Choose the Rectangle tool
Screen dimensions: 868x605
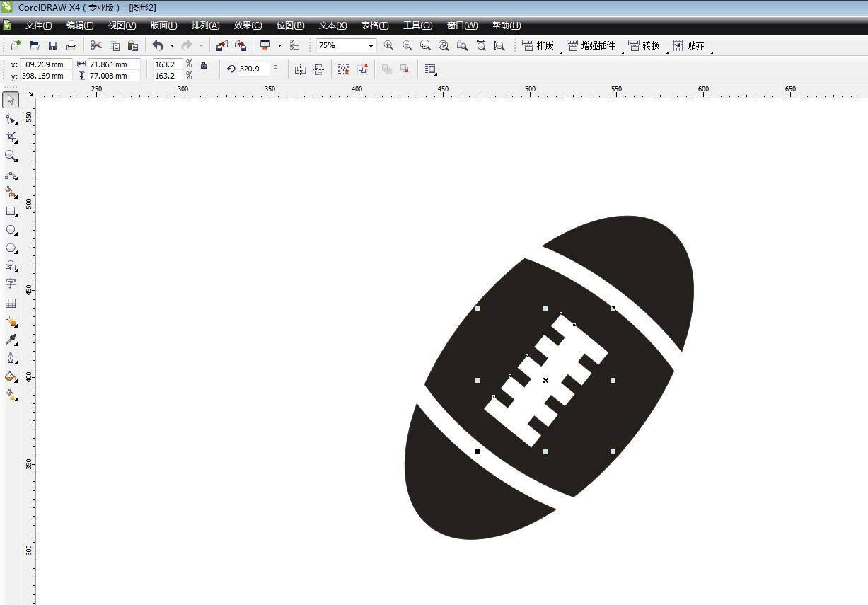coord(11,212)
